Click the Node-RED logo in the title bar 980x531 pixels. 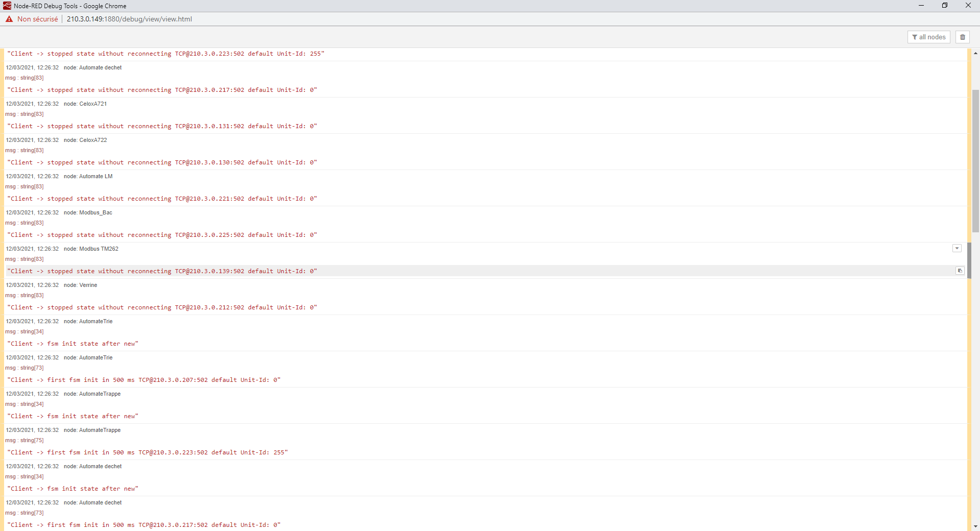(x=6, y=6)
